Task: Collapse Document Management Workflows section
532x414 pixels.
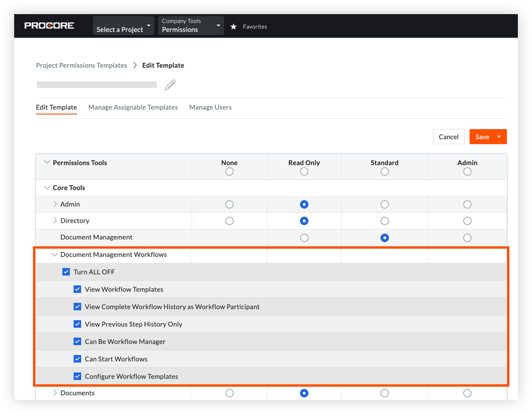Action: (55, 254)
